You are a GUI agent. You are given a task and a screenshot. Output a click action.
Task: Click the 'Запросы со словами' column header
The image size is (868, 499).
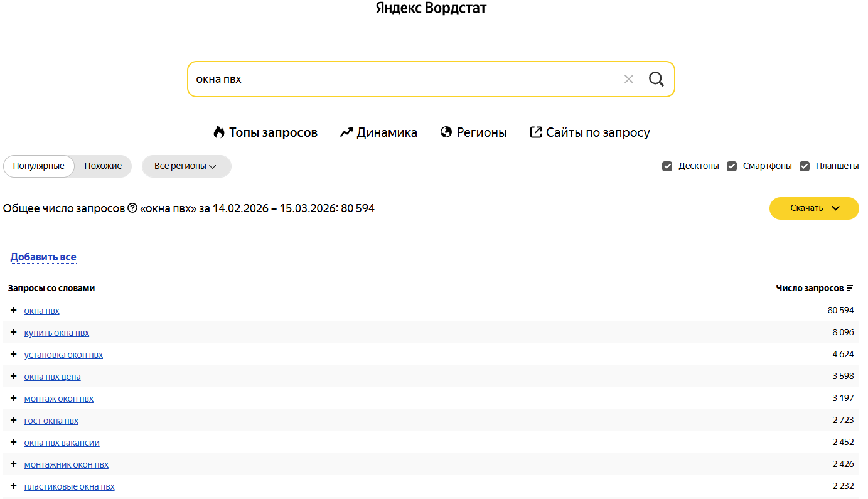click(x=51, y=288)
